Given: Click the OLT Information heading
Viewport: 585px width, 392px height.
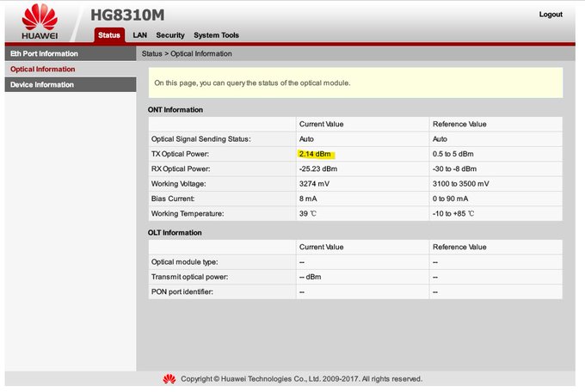Looking at the screenshot, I should click(x=175, y=232).
